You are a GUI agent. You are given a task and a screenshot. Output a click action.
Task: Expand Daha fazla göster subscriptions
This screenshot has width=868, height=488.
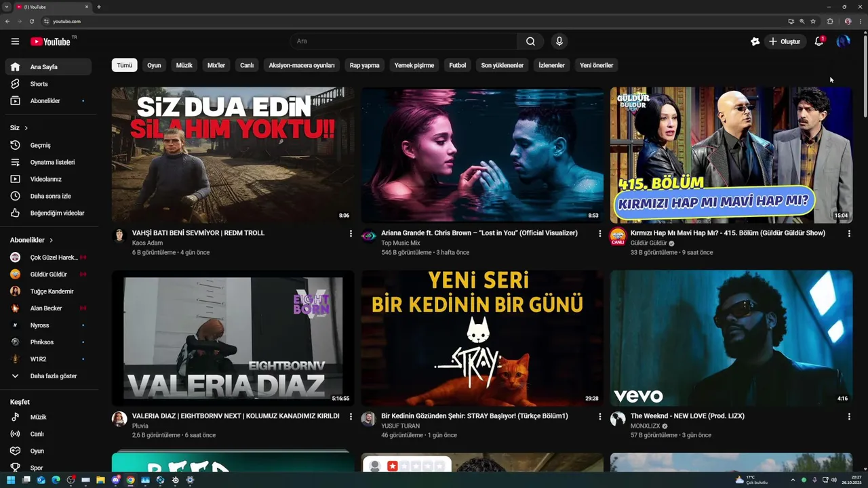[47, 376]
